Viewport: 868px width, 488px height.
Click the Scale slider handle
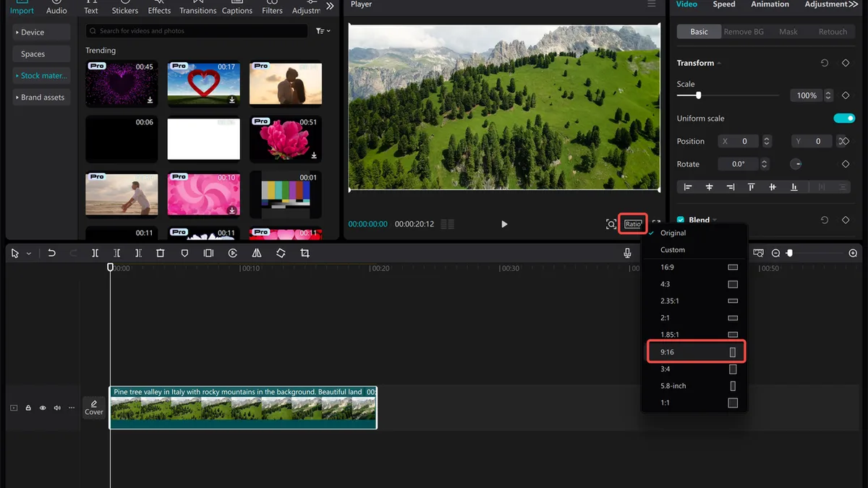[698, 95]
